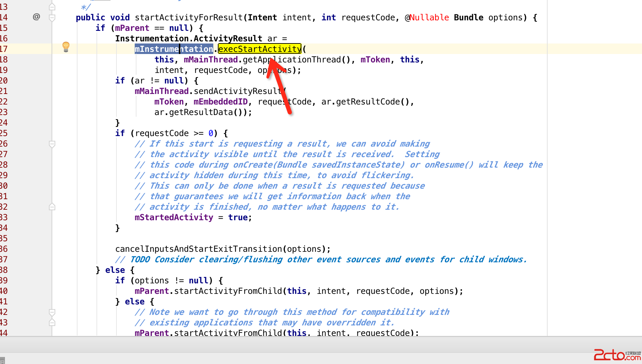The width and height of the screenshot is (642, 364).
Task: Click the 'mParent == null' condition
Action: click(152, 28)
